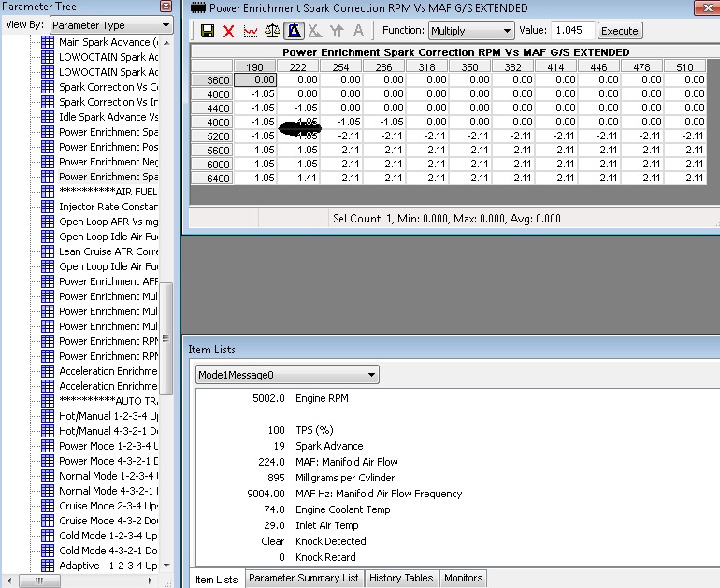
Task: Open the Monitors tab
Action: click(463, 578)
